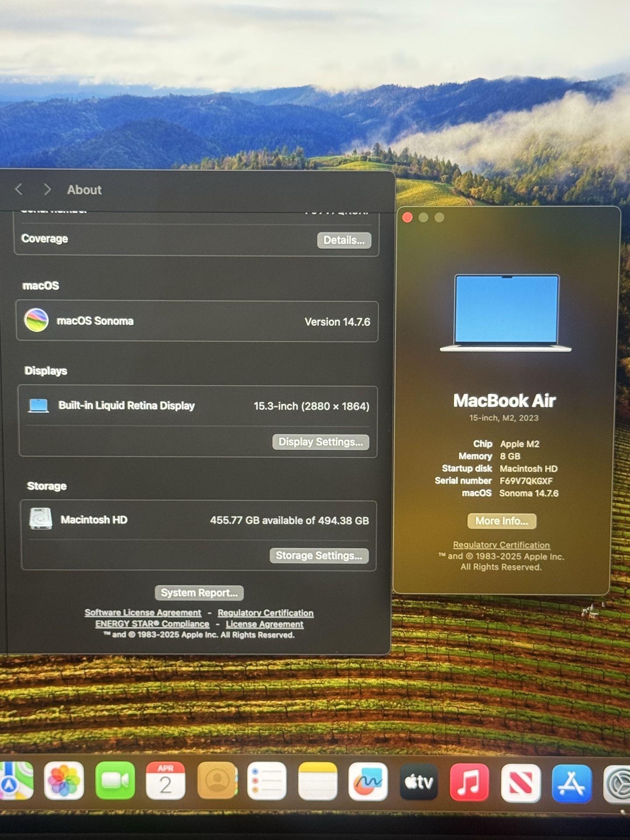Launch Freeform from the Dock

[x=368, y=782]
